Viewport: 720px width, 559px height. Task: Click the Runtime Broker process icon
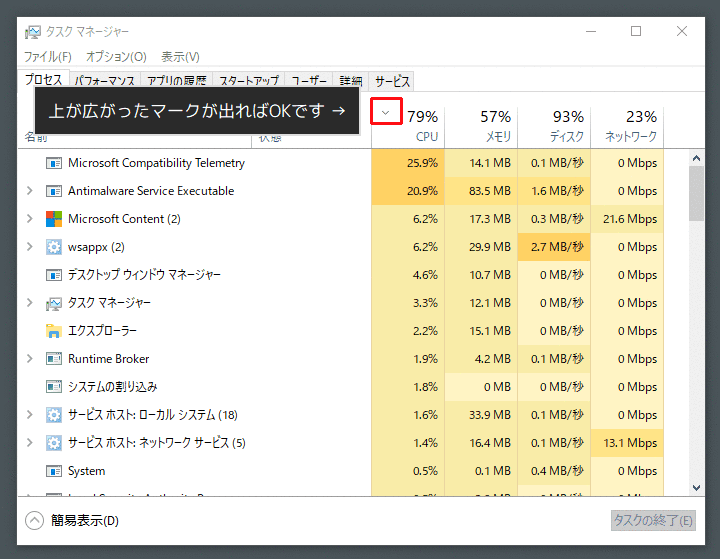coord(54,359)
